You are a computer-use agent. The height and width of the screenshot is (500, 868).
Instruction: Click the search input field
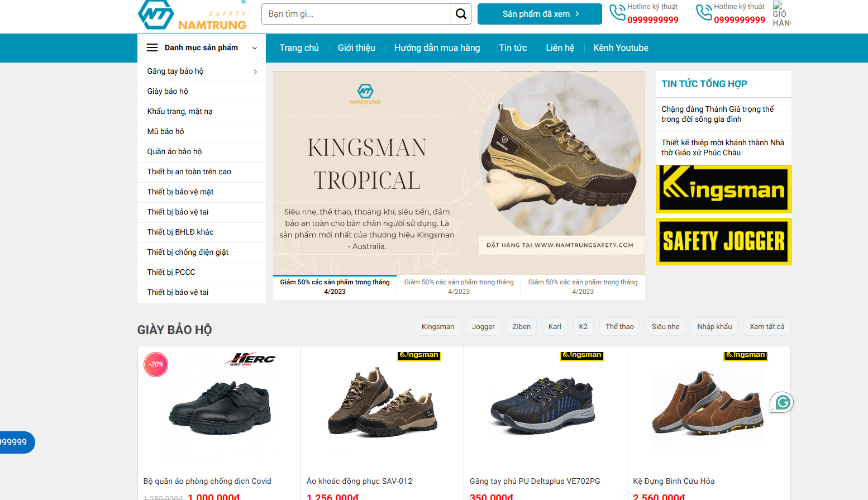coord(356,14)
